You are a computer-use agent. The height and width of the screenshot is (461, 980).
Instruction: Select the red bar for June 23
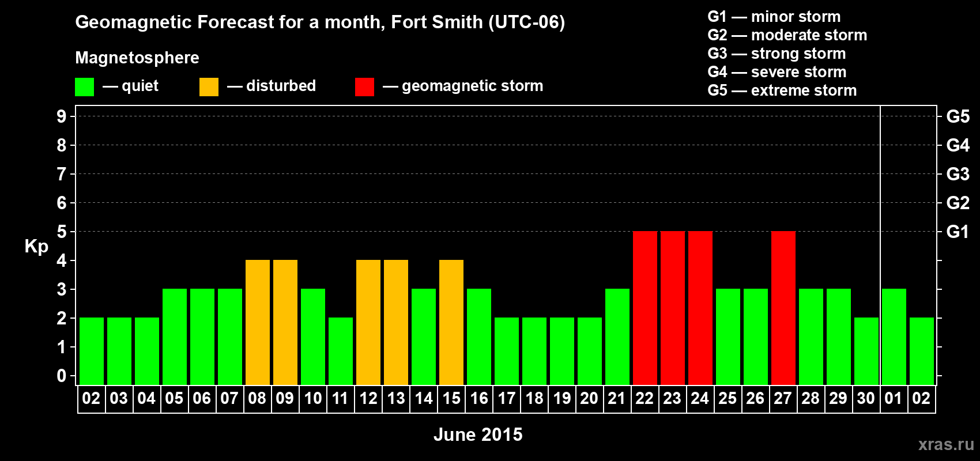point(673,308)
